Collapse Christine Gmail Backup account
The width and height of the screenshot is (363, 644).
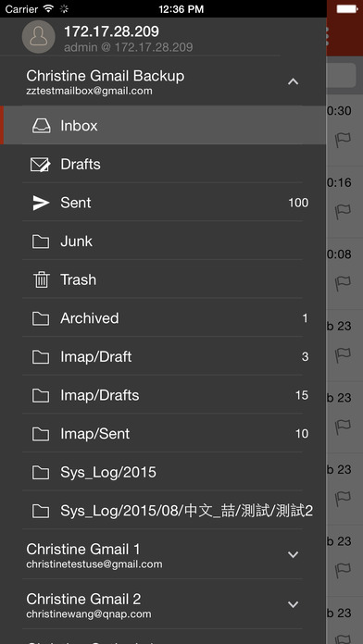[293, 81]
